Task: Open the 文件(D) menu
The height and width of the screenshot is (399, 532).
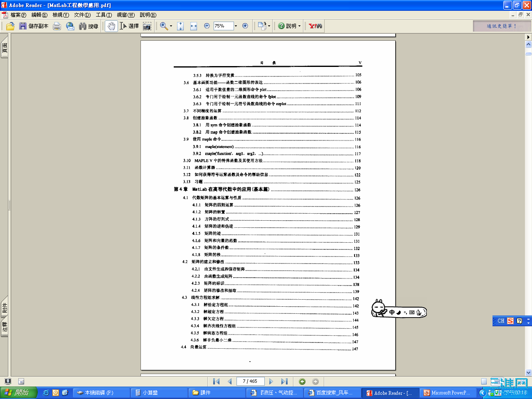Action: click(x=82, y=15)
